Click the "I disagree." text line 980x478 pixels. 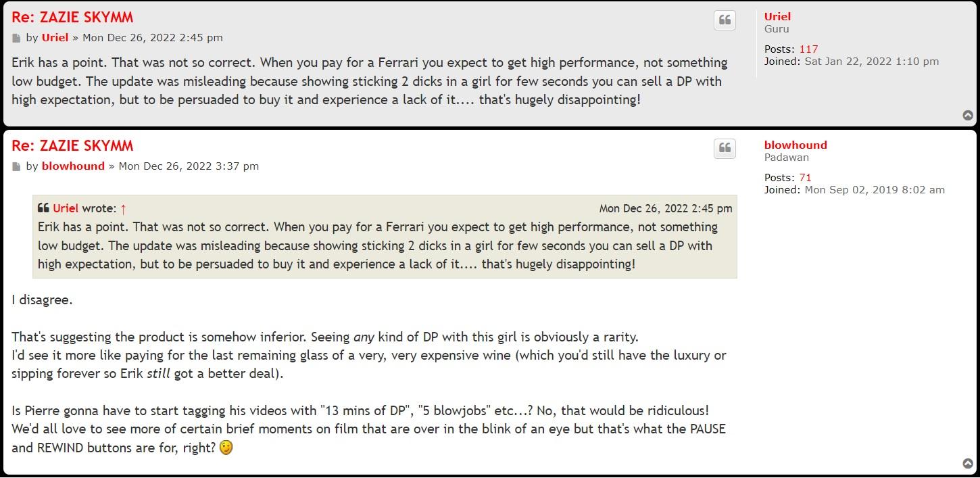(42, 300)
